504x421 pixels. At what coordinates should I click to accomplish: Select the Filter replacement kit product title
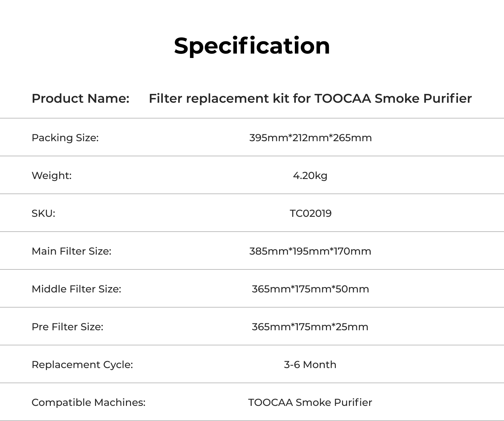click(310, 98)
